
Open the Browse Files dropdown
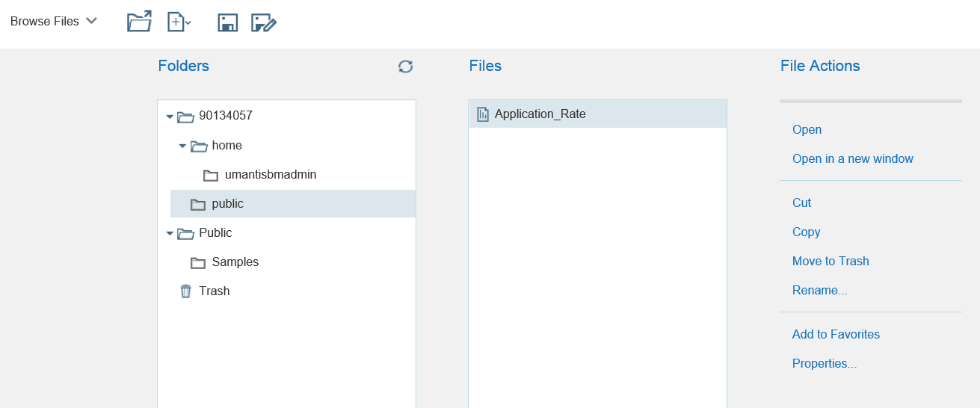tap(54, 22)
